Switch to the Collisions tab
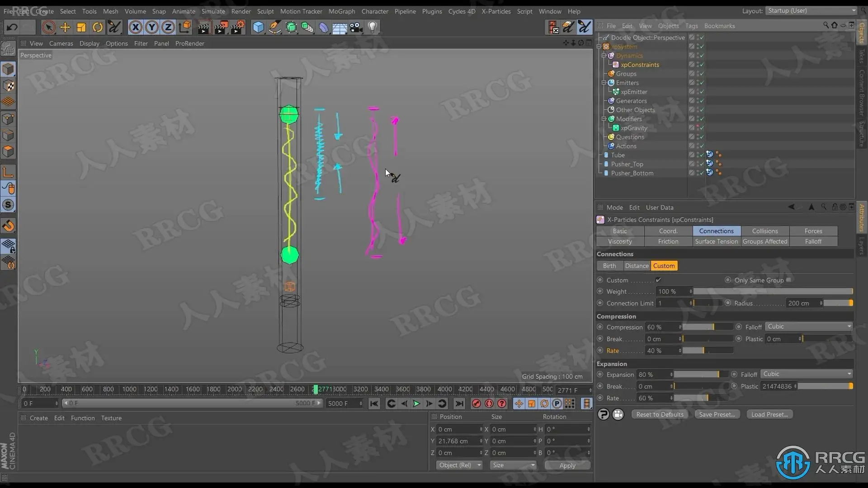The image size is (868, 488). (765, 231)
